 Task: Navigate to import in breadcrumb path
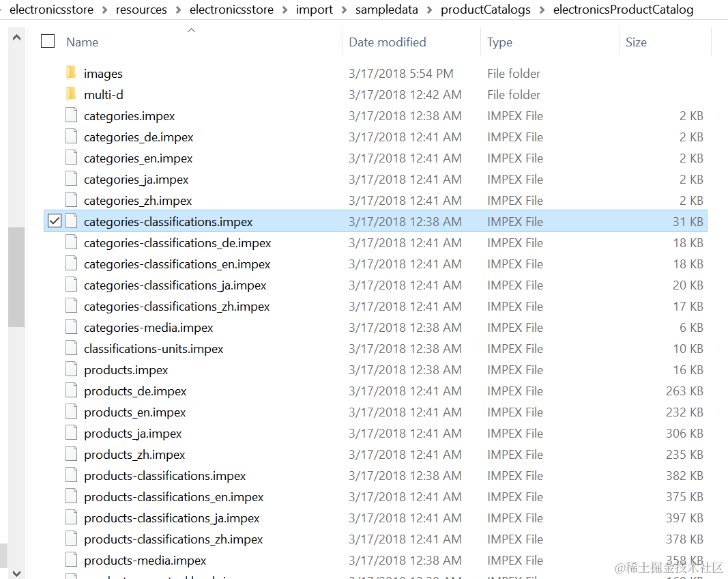315,10
